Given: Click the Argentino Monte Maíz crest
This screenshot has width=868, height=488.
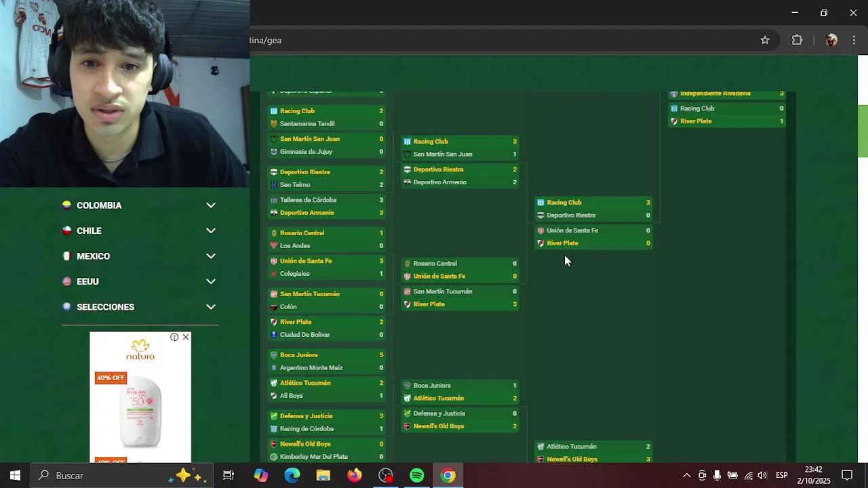Looking at the screenshot, I should pos(274,368).
